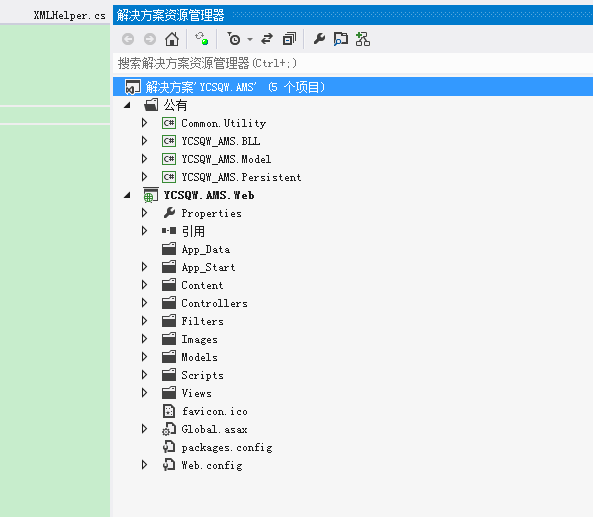The width and height of the screenshot is (593, 517).
Task: Expand the Global.asax node
Action: (x=144, y=429)
